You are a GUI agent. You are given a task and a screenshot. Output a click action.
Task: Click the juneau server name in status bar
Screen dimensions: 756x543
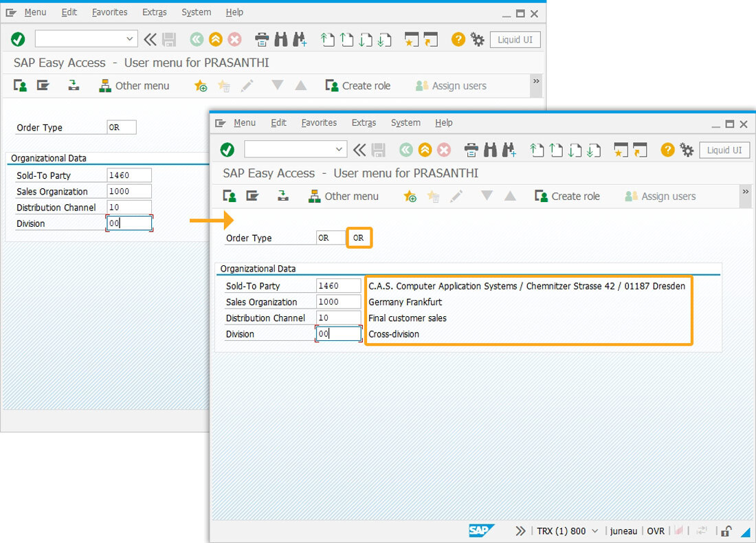[623, 531]
